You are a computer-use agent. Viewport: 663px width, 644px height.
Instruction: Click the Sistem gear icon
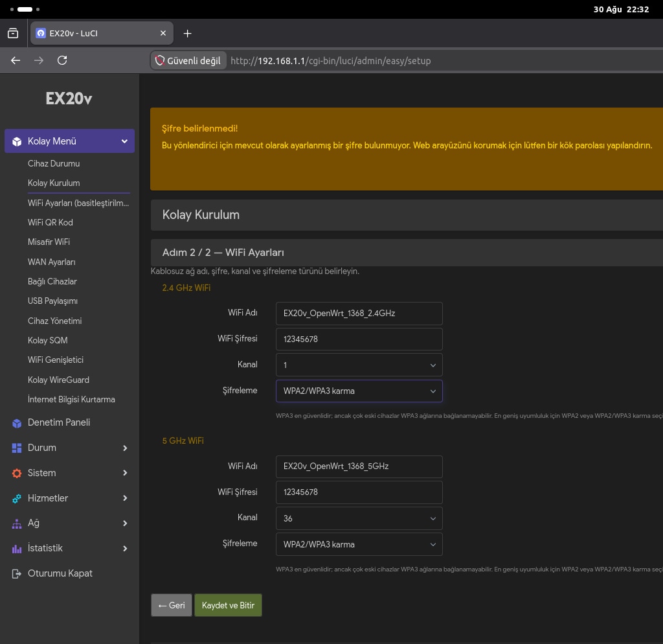tap(17, 473)
